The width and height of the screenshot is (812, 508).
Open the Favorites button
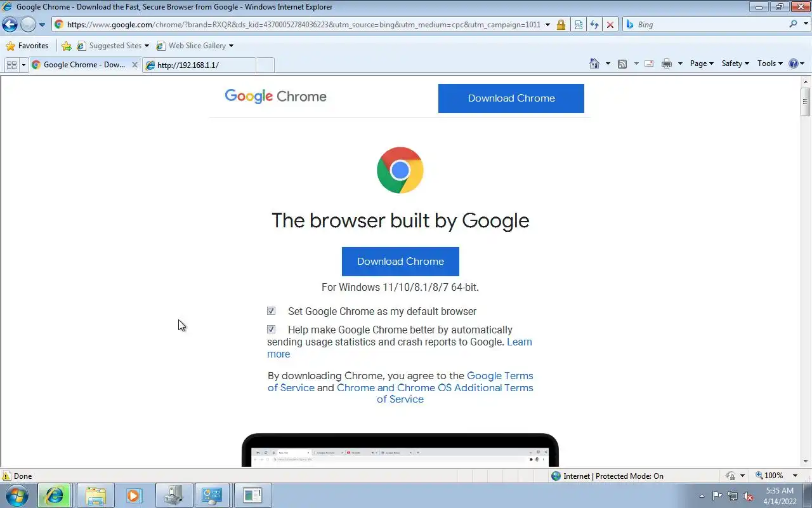(27, 46)
